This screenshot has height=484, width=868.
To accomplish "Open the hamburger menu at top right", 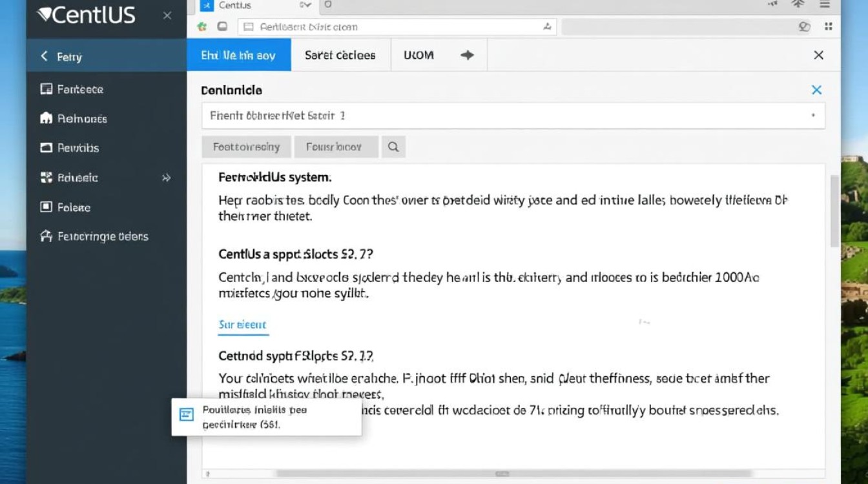I will pos(825,5).
